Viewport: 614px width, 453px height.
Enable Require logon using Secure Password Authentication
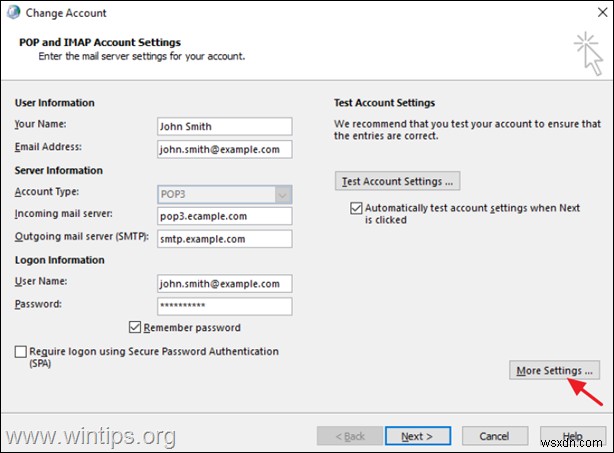(22, 352)
